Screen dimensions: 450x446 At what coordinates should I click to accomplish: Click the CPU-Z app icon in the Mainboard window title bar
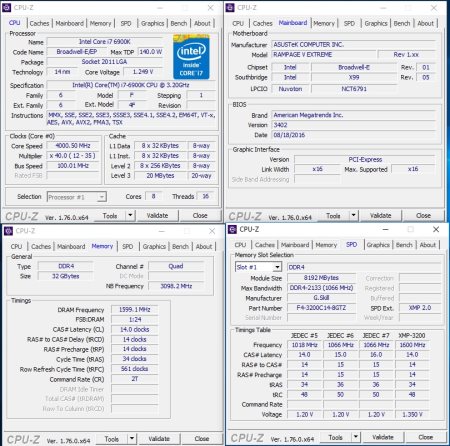pyautogui.click(x=230, y=7)
